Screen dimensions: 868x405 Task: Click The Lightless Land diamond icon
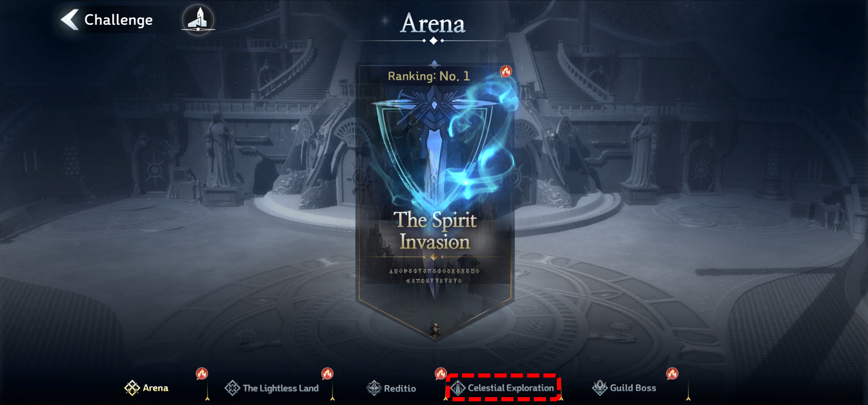click(233, 388)
